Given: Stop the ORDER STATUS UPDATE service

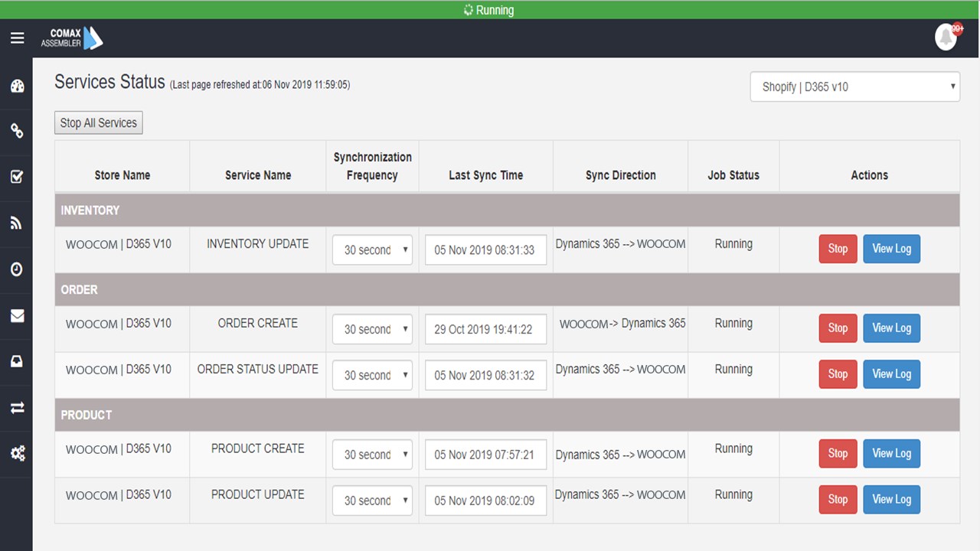Looking at the screenshot, I should (838, 374).
